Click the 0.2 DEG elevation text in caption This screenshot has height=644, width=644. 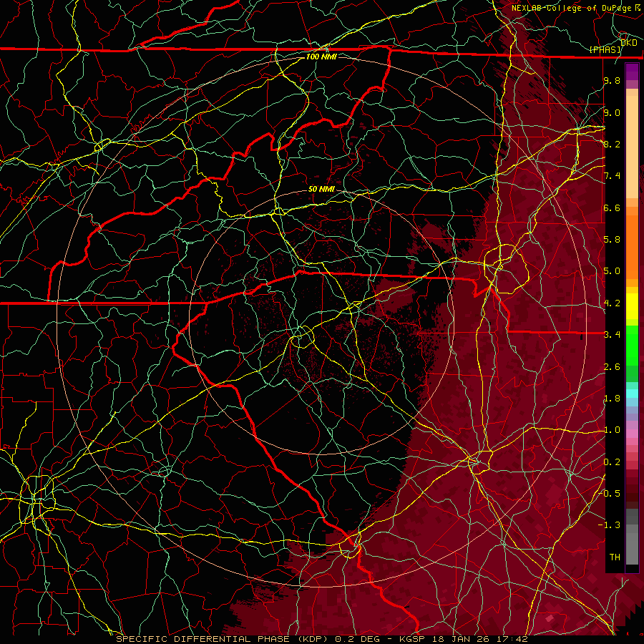click(357, 639)
